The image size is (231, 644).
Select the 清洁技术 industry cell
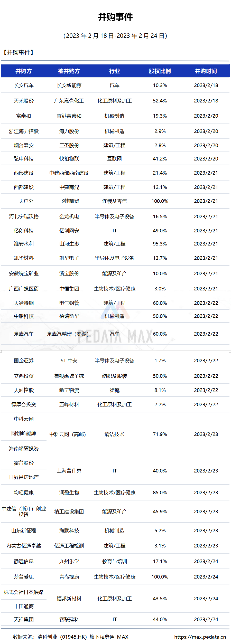[x=115, y=434]
